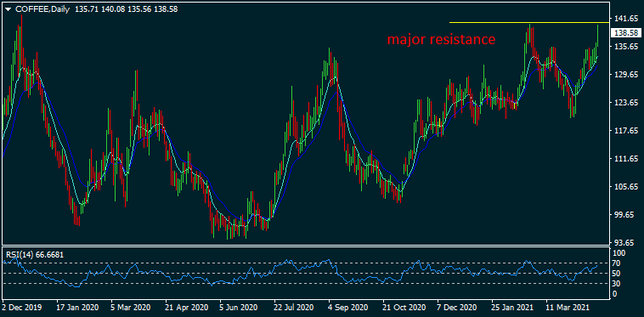The height and width of the screenshot is (317, 644).
Task: Click the COFFEE,Daily chart title
Action: tap(42, 9)
